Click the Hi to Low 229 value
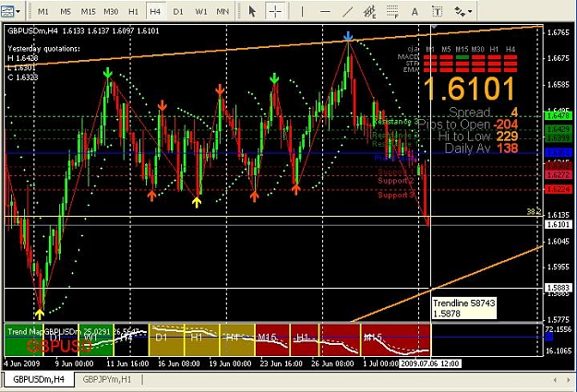Viewport: 577px width, 392px height. (507, 137)
